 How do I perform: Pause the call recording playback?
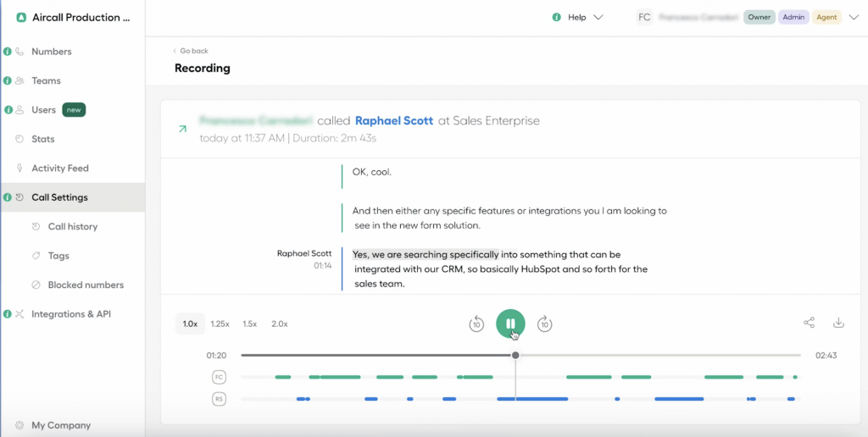pos(510,324)
